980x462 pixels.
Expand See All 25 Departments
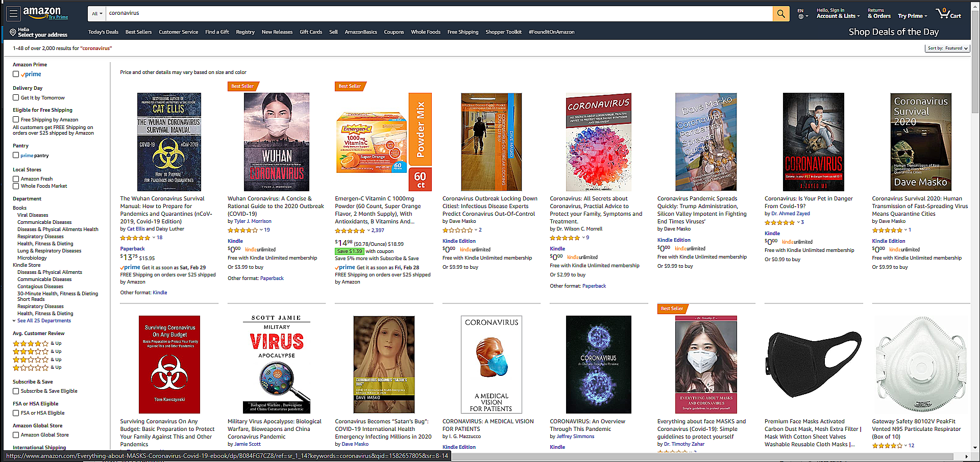tap(43, 321)
